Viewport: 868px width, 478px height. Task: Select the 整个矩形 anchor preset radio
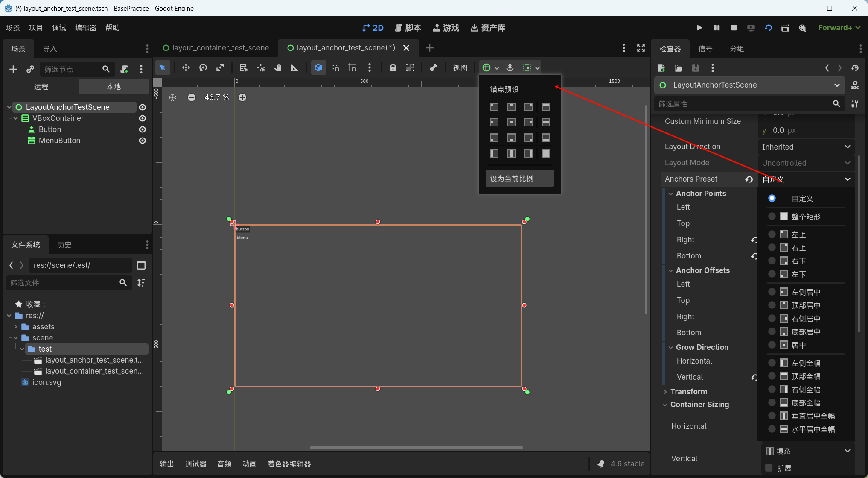click(x=772, y=216)
